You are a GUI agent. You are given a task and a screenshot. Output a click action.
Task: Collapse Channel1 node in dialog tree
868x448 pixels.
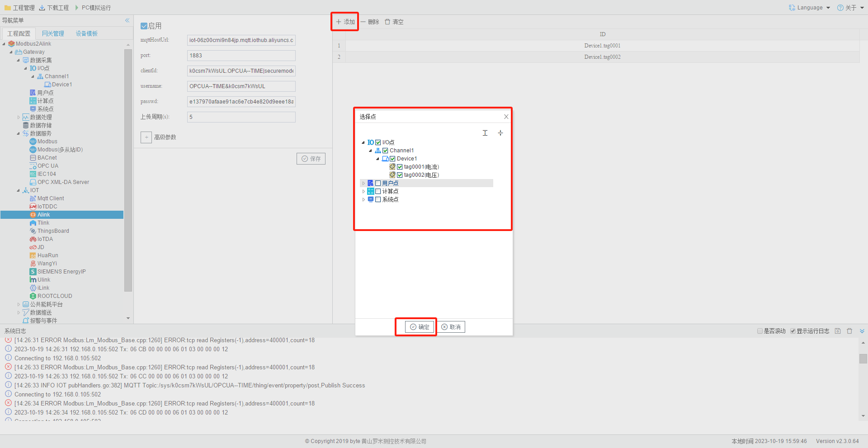[x=370, y=151]
